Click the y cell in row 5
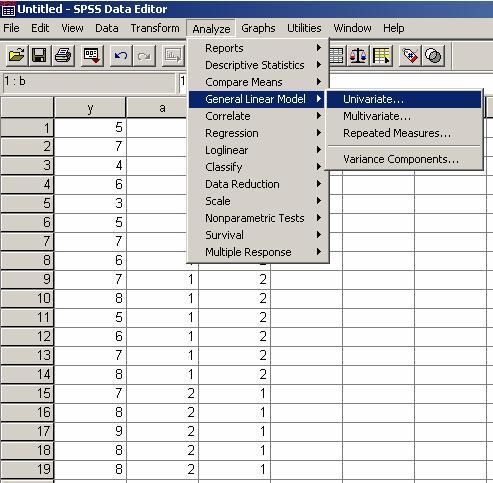This screenshot has height=483, width=493. [x=90, y=203]
